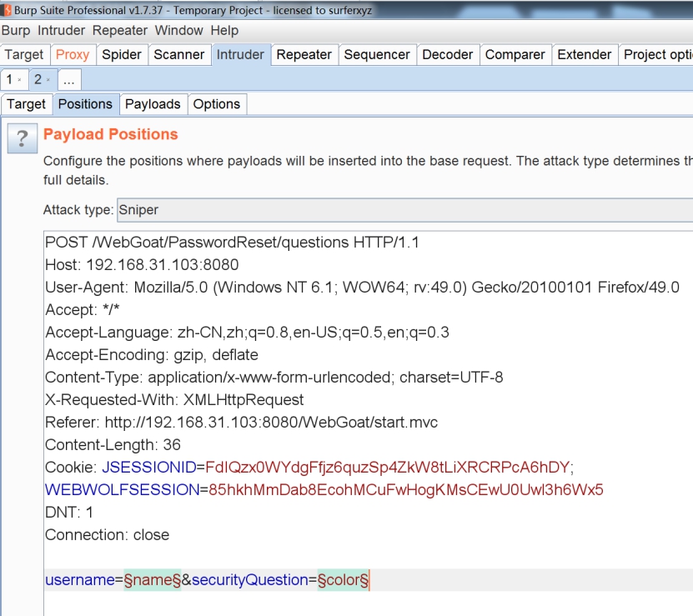Open the Intruder Options sub-tab
Screen dimensions: 693x616
[x=217, y=104]
